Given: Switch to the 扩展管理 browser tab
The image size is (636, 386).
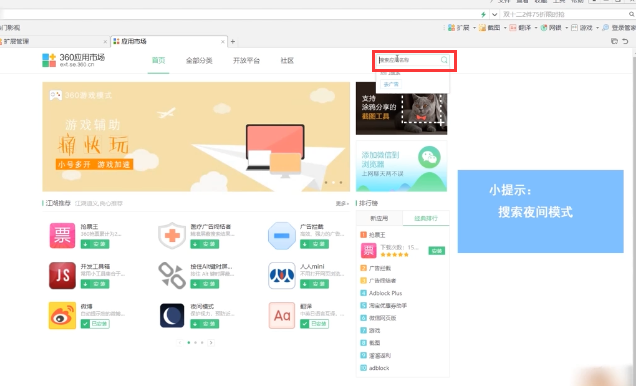Looking at the screenshot, I should pyautogui.click(x=53, y=41).
